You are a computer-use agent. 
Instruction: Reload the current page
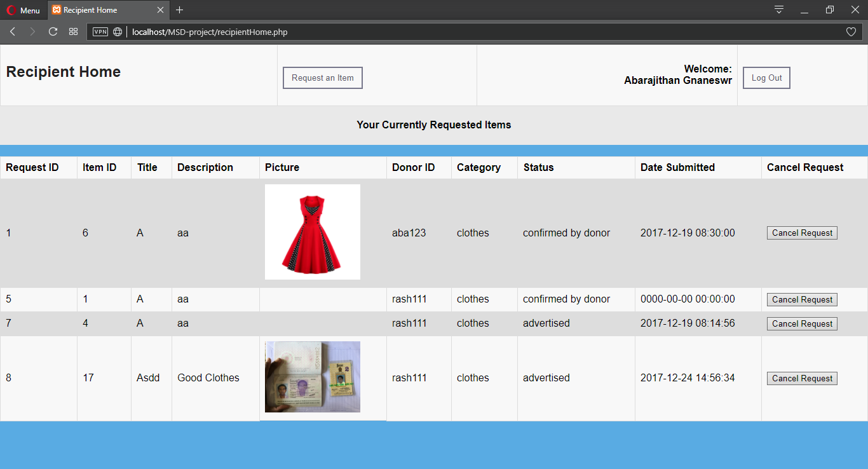click(x=53, y=32)
